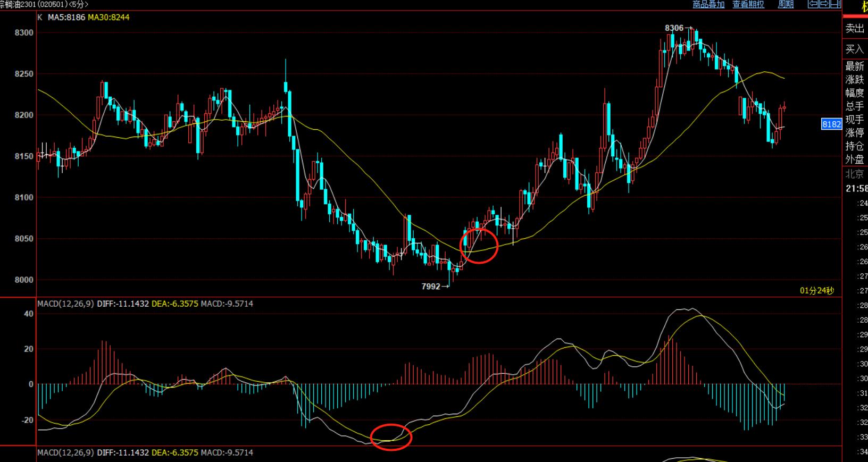Image resolution: width=868 pixels, height=462 pixels.
Task: Click the blue 8182 current price tag
Action: tap(832, 124)
